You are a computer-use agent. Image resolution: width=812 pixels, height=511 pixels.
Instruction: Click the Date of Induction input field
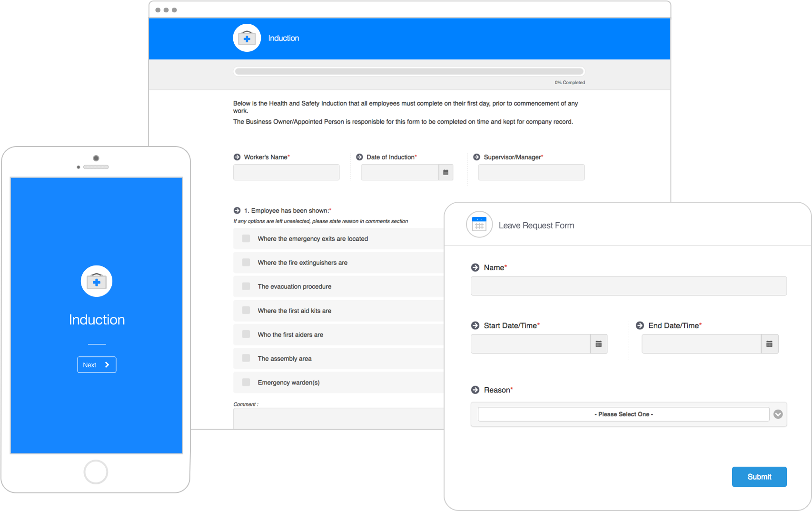(400, 172)
